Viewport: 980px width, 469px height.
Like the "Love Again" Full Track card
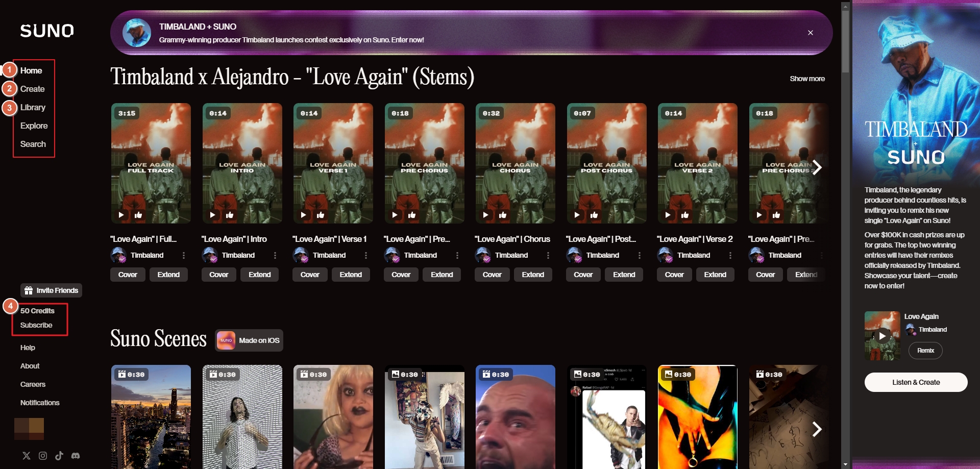click(138, 215)
